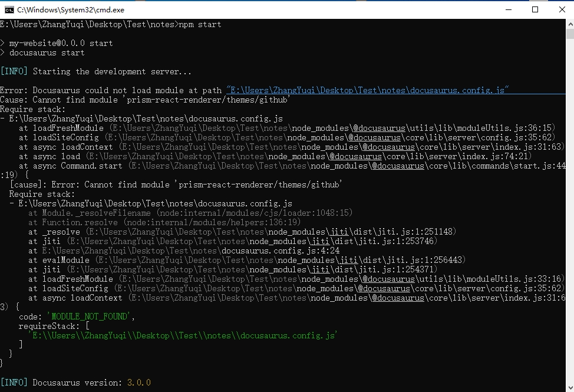Image resolution: width=574 pixels, height=392 pixels.
Task: Click the 'at Function.resolve' line
Action: [164, 222]
